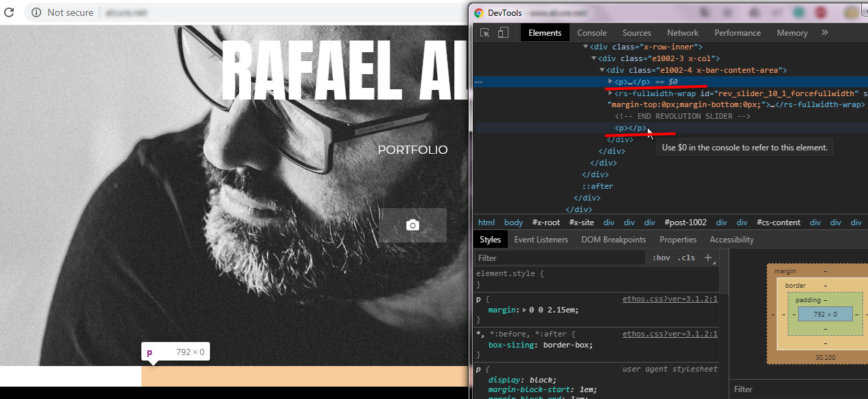The image size is (868, 399).
Task: Open the Performance tab
Action: pos(738,32)
